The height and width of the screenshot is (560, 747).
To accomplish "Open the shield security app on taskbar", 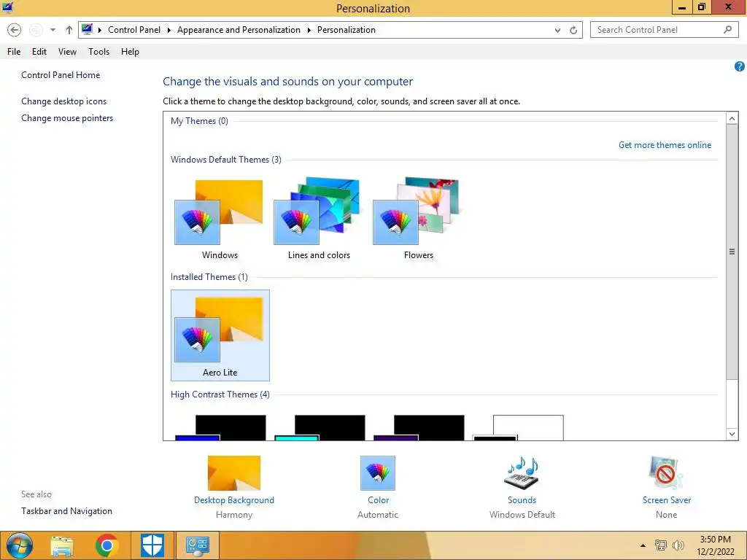I will pos(152,545).
